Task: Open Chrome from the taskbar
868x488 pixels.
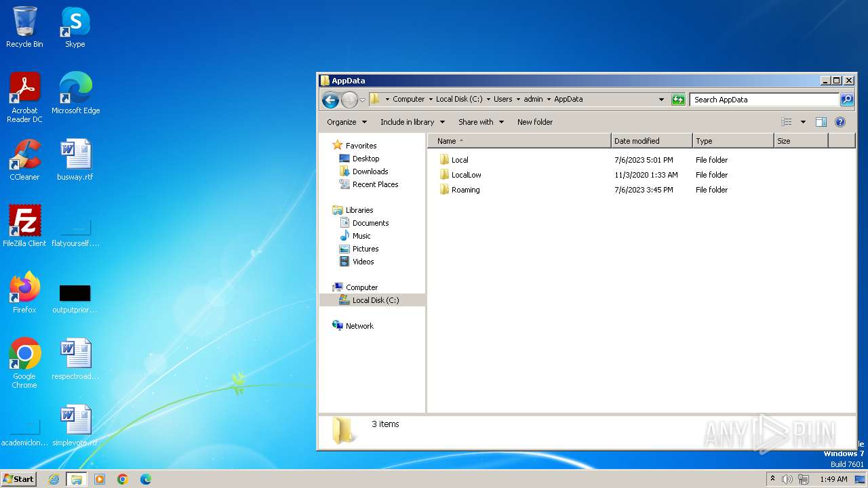Action: pyautogui.click(x=123, y=479)
